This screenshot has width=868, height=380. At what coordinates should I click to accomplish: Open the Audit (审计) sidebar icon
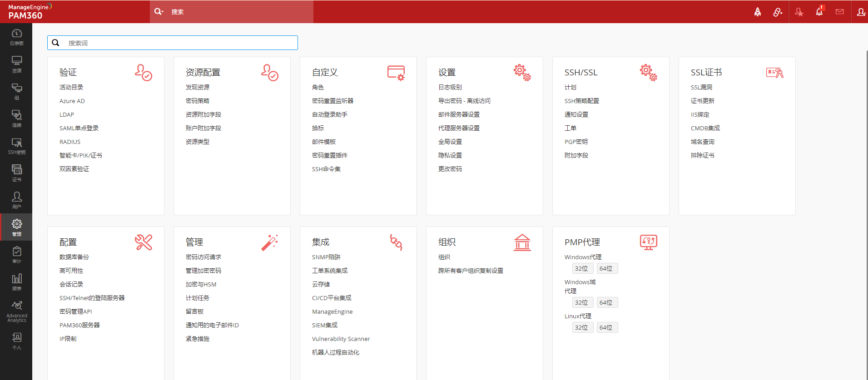(x=16, y=255)
